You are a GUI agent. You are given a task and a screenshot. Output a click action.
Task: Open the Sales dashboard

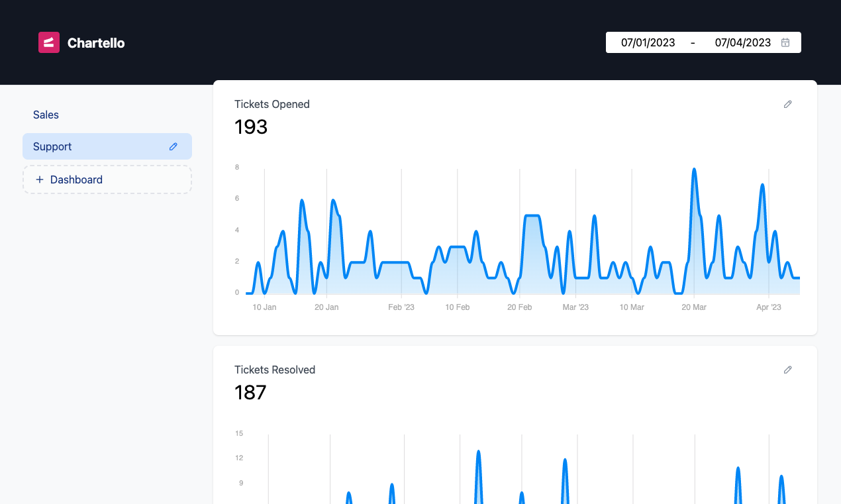tap(107, 115)
